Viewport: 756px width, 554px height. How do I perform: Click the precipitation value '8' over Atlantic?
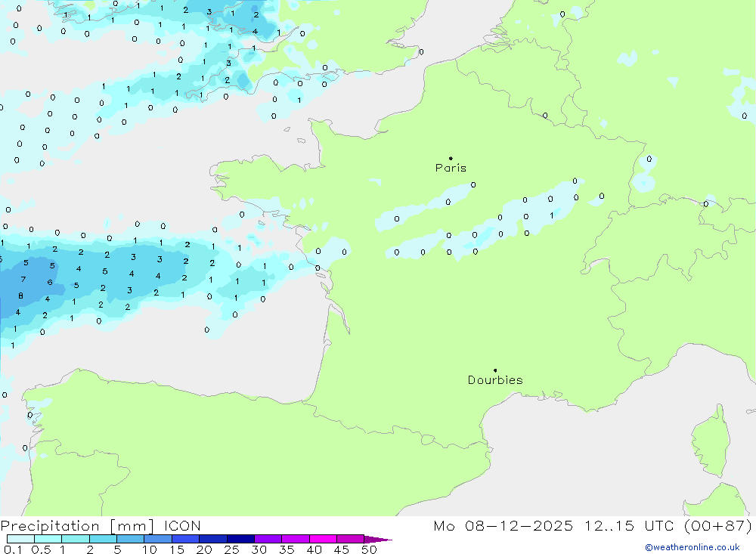(x=20, y=296)
